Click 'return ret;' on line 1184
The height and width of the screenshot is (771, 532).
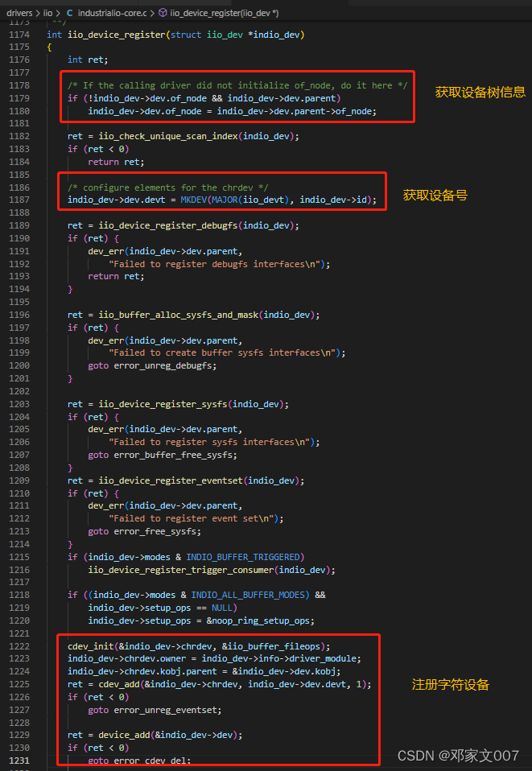[x=116, y=162]
